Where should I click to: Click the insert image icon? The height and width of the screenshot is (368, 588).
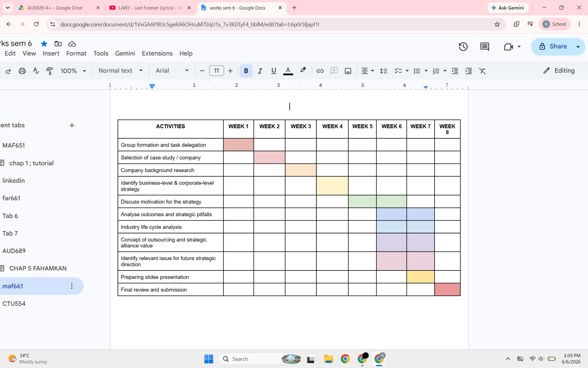[348, 71]
